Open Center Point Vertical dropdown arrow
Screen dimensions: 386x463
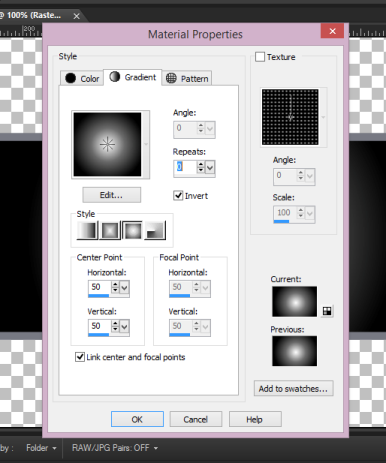click(124, 326)
